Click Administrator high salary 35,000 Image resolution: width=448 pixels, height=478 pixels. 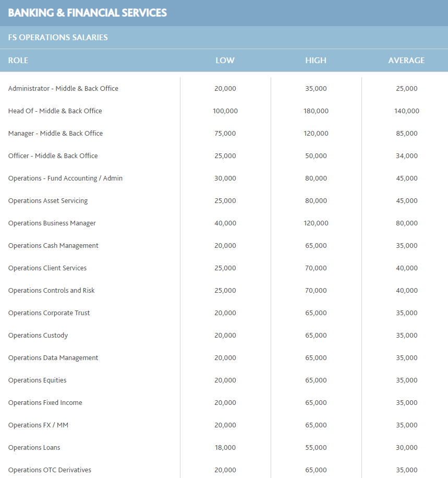[x=316, y=88]
